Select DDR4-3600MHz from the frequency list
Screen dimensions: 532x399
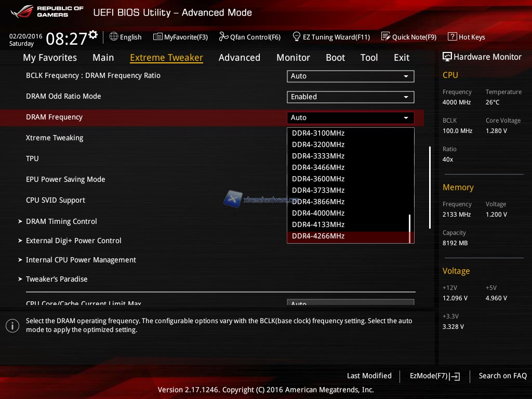318,179
